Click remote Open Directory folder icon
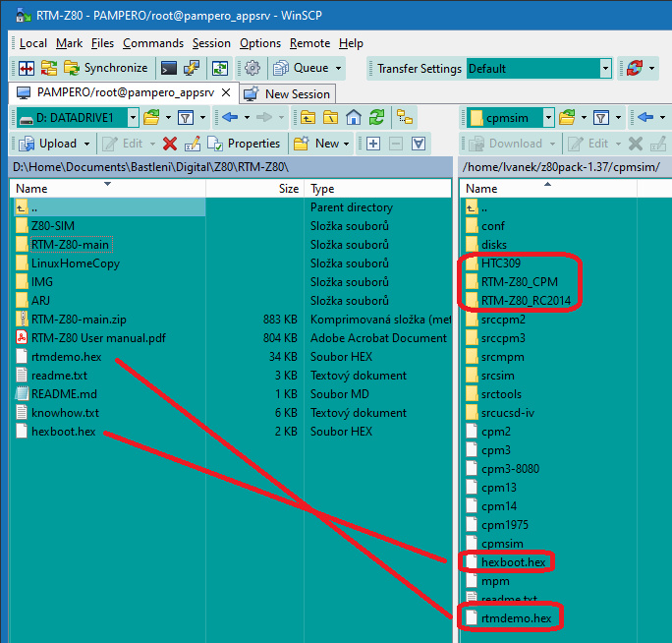Screen dimensions: 672x643 (x=567, y=118)
